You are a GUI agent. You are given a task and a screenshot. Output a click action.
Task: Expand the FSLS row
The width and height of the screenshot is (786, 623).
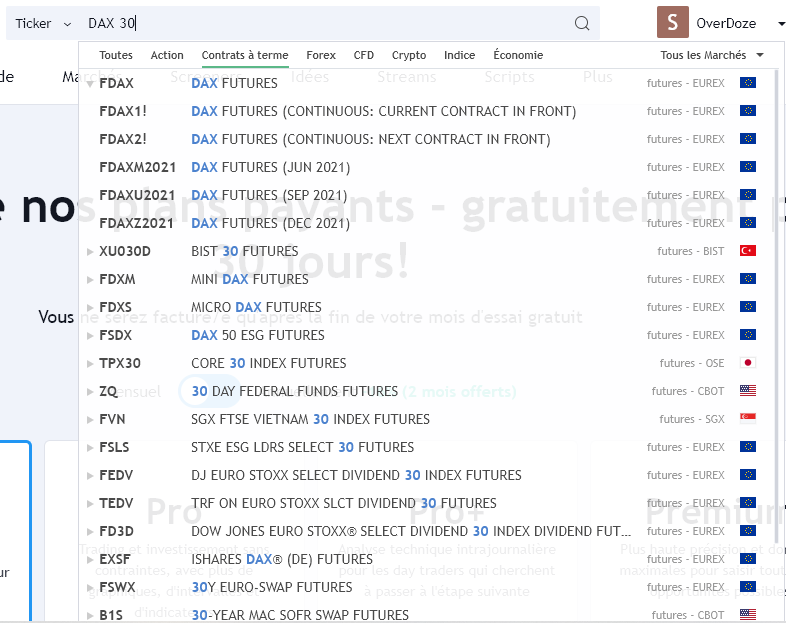[x=90, y=448]
